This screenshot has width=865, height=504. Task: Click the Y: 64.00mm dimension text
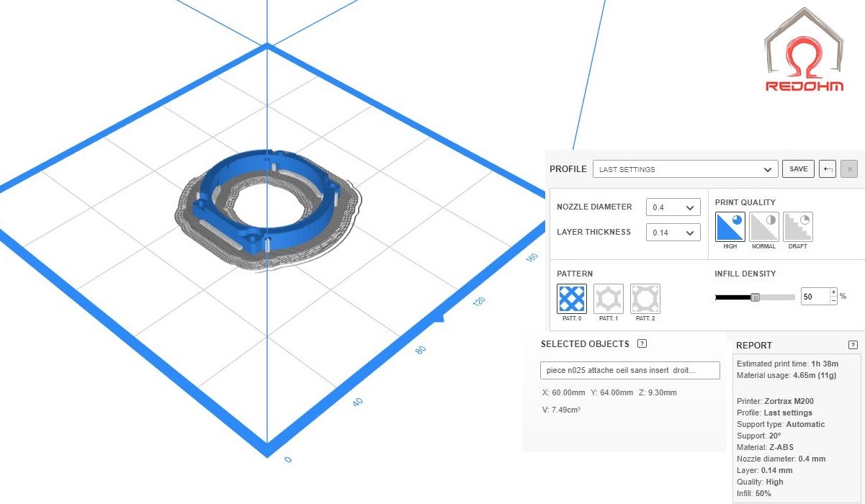coord(611,392)
